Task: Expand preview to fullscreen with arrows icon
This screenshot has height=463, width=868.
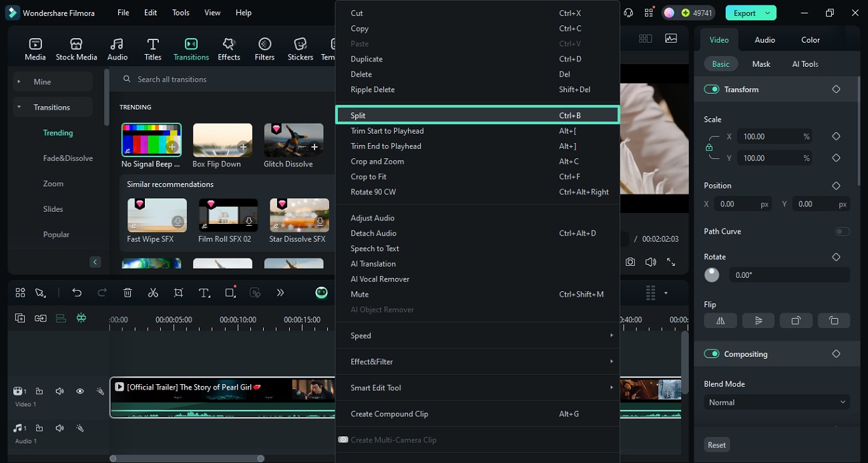Action: [x=671, y=262]
